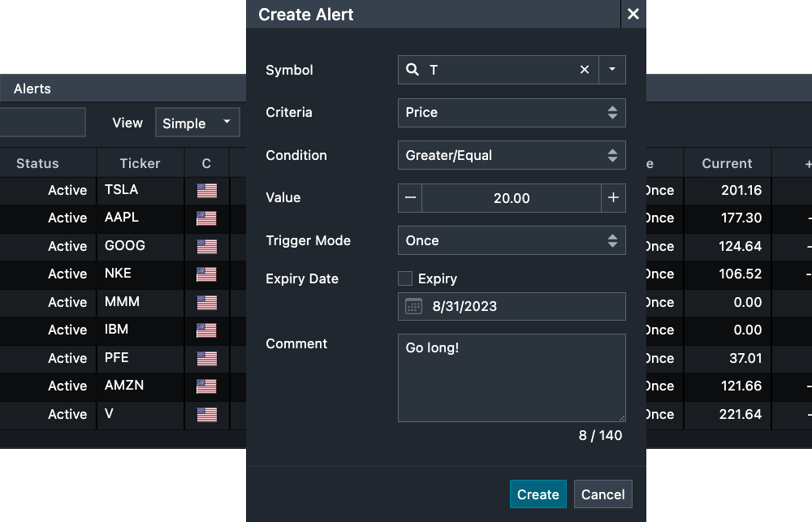Click inside the Comment text area
This screenshot has height=522, width=812.
(512, 377)
